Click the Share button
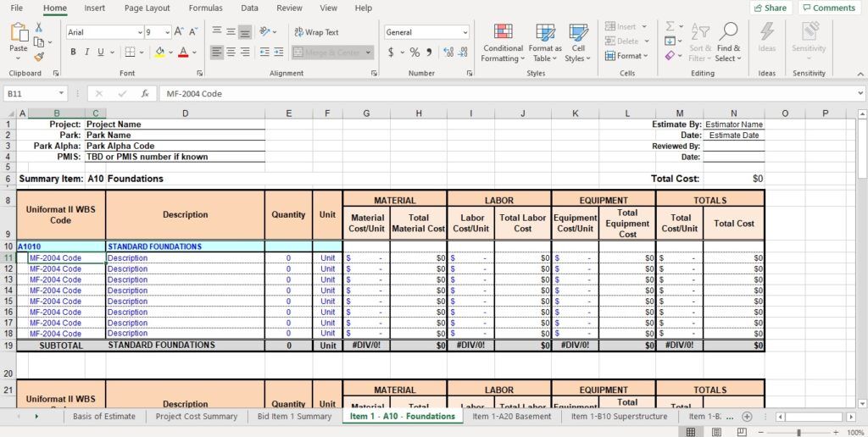Screen dimensions: 868x437 pyautogui.click(x=770, y=8)
